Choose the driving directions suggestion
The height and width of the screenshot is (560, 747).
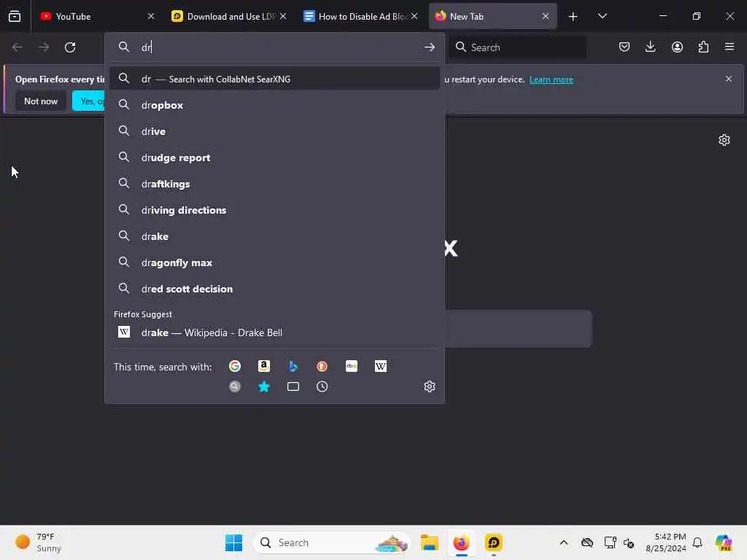[x=274, y=210]
